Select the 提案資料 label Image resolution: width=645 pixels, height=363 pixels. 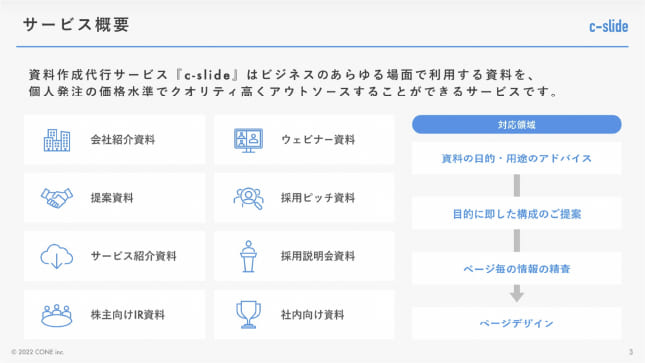point(112,198)
